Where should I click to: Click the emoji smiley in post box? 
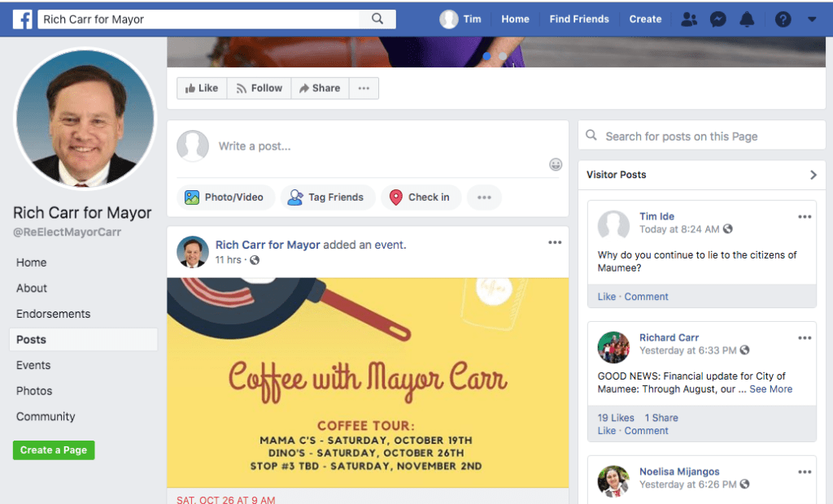556,164
